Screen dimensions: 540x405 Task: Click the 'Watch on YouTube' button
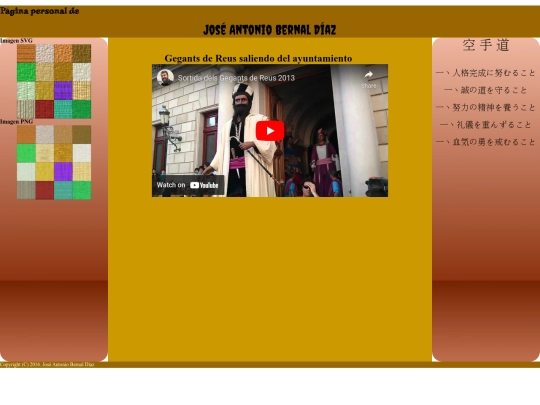tap(188, 185)
